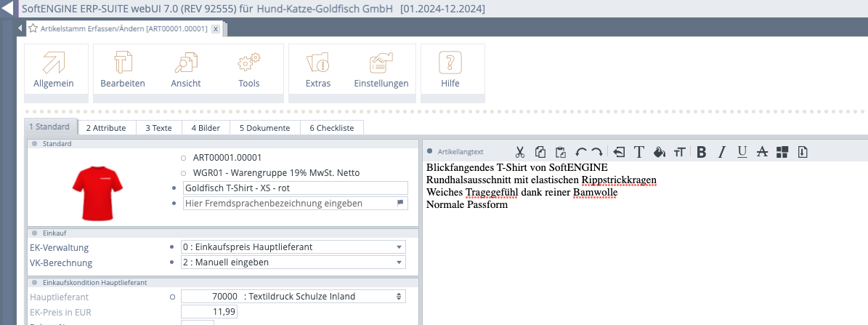
Task: Click the scissors cut icon in Artikellangtext toolbar
Action: tap(520, 152)
